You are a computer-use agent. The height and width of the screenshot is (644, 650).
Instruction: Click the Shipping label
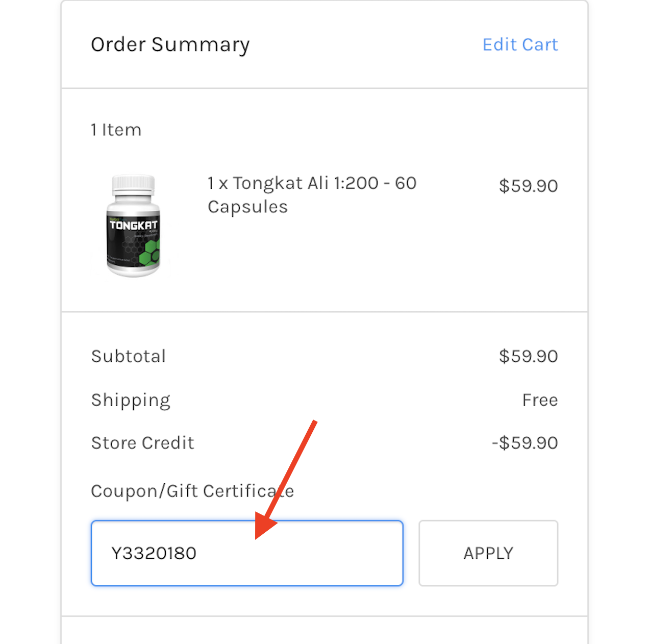(x=131, y=400)
